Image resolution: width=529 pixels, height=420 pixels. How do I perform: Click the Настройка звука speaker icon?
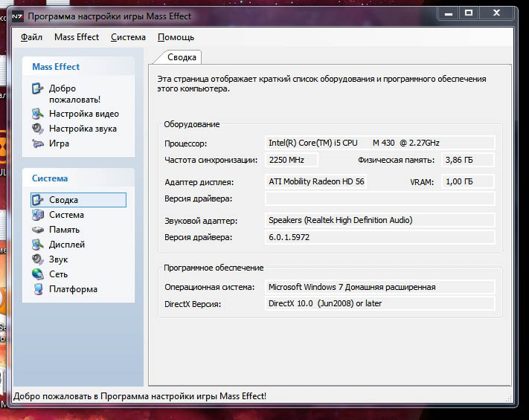37,129
